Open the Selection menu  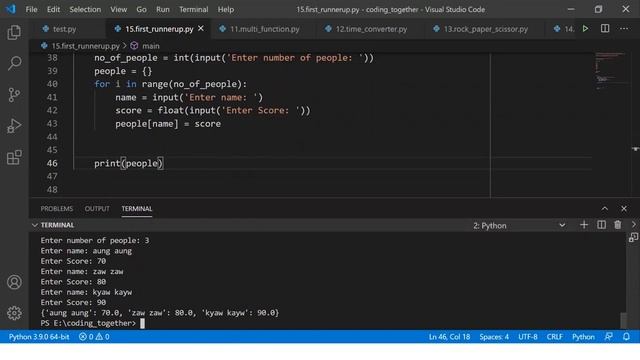click(85, 9)
